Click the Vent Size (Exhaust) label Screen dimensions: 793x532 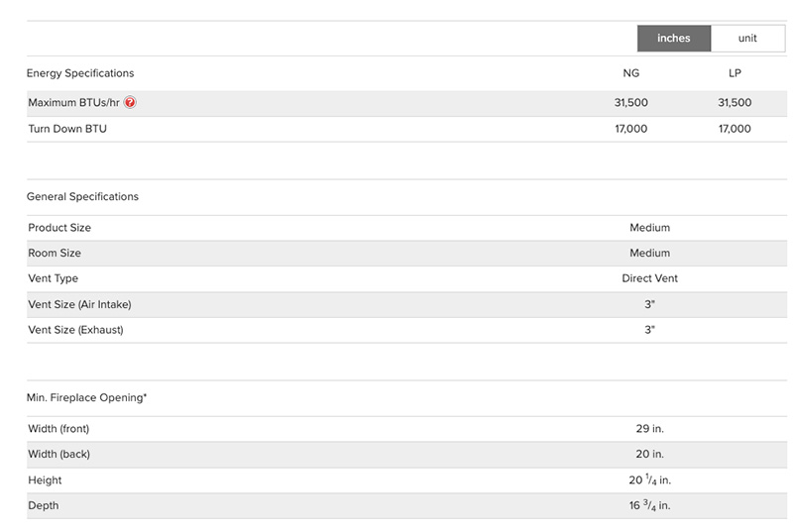[x=75, y=330]
